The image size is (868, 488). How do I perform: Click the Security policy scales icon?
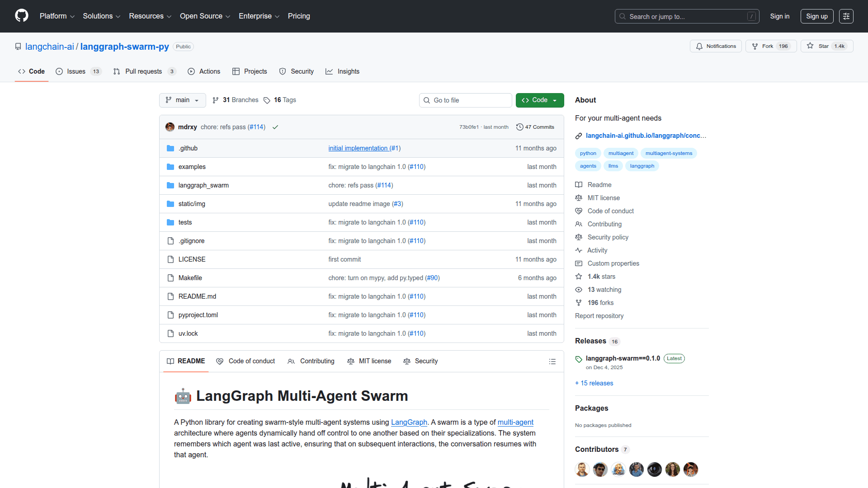[579, 237]
